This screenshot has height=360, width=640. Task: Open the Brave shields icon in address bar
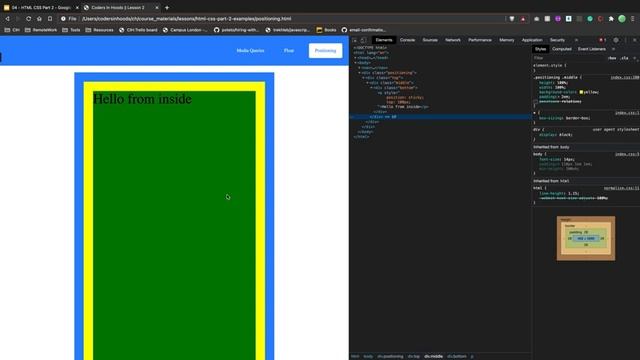point(512,19)
